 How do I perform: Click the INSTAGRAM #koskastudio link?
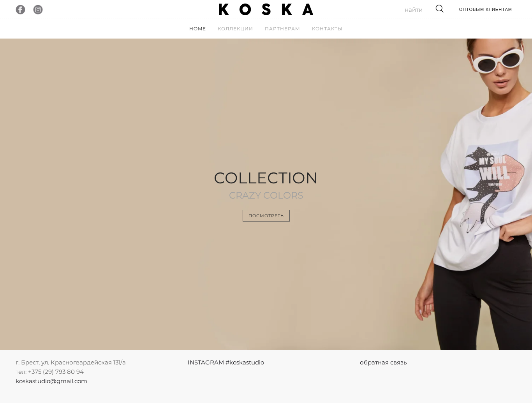coord(226,363)
